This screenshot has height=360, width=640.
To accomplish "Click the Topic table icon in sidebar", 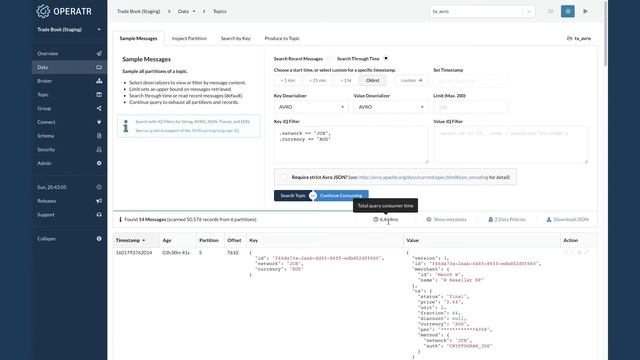I will (99, 95).
